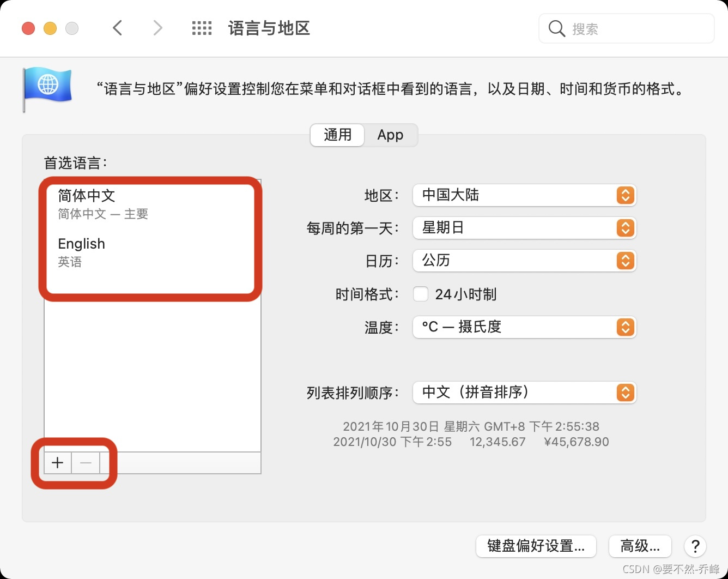Show all preferences grid icon
Image resolution: width=728 pixels, height=579 pixels.
(x=202, y=28)
